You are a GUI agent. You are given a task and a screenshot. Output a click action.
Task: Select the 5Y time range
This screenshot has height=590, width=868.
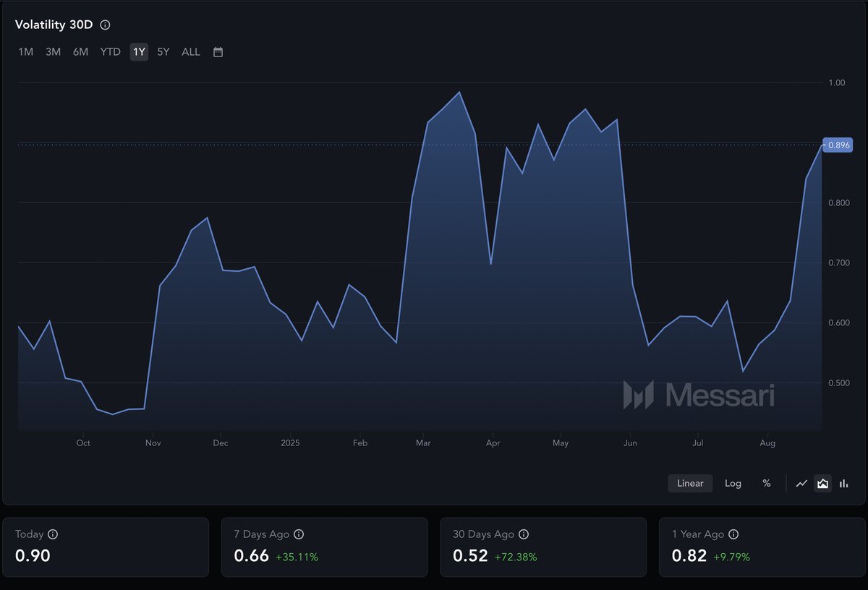pos(163,52)
